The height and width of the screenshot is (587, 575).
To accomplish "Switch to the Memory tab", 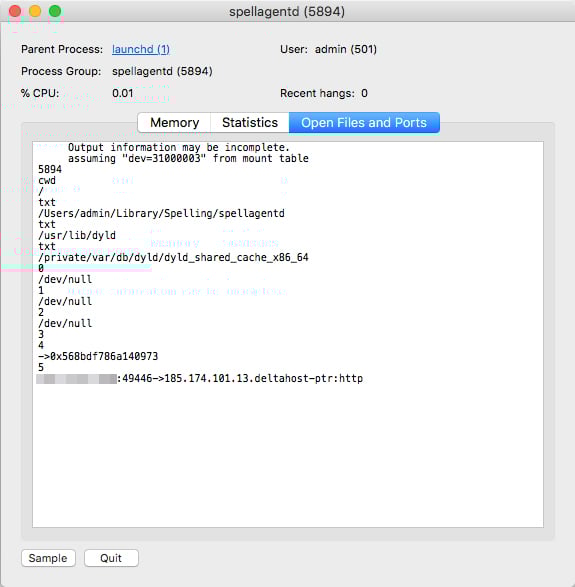I will click(174, 122).
